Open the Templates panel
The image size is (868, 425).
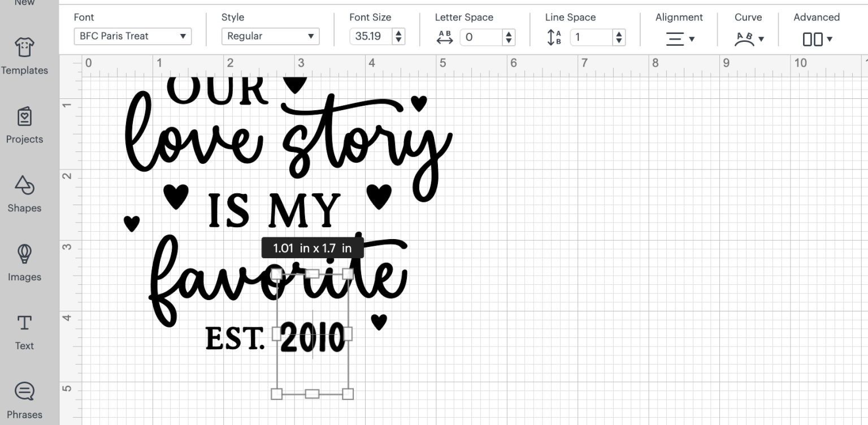[x=24, y=57]
